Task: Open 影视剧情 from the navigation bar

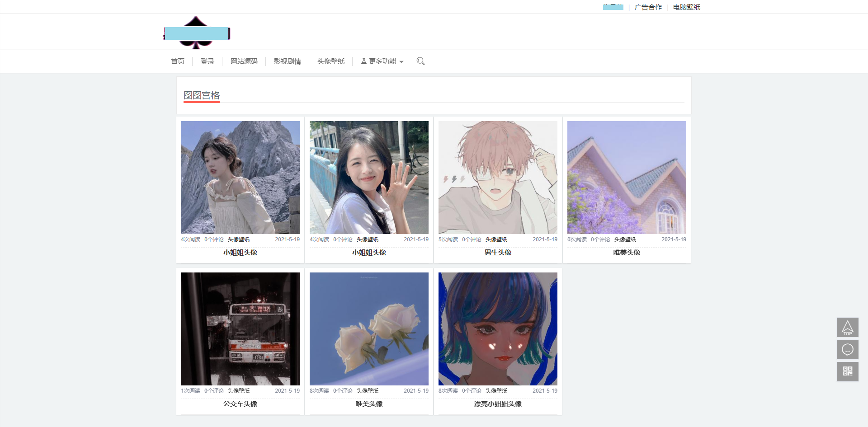Action: click(x=287, y=61)
